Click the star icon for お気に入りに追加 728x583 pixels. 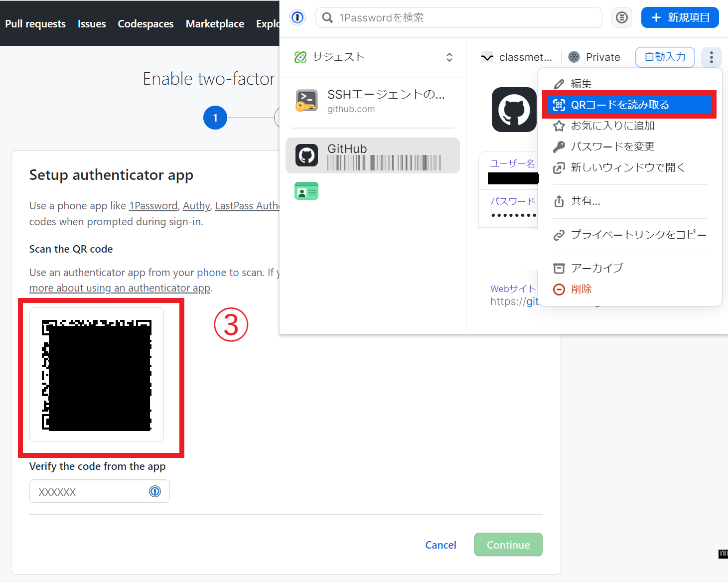tap(559, 126)
